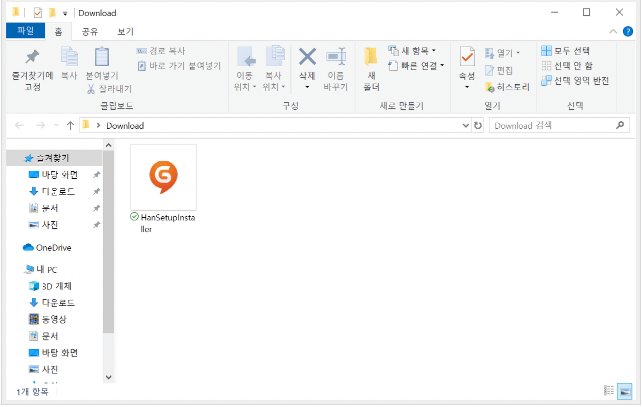Click the search magnifier icon

click(620, 125)
